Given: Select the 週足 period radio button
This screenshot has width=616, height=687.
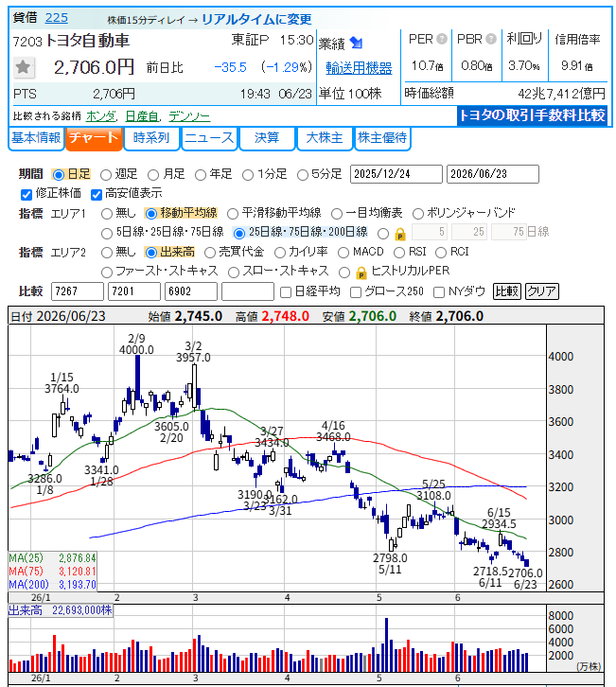Looking at the screenshot, I should [106, 175].
